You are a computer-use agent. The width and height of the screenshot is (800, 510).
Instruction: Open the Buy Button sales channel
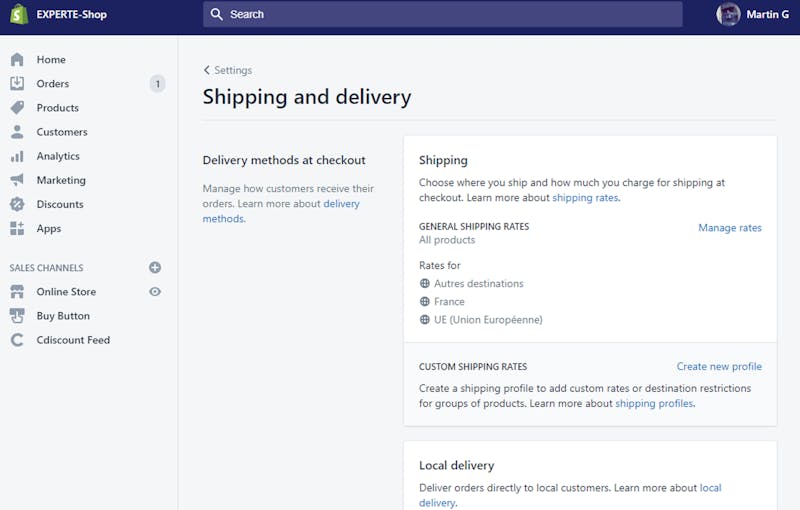(63, 316)
